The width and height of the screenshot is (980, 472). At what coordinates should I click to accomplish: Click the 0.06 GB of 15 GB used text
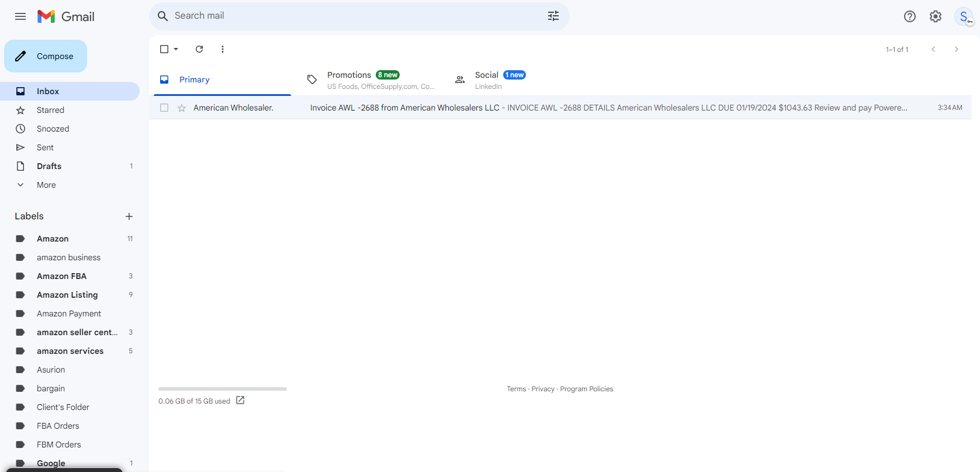pos(194,401)
